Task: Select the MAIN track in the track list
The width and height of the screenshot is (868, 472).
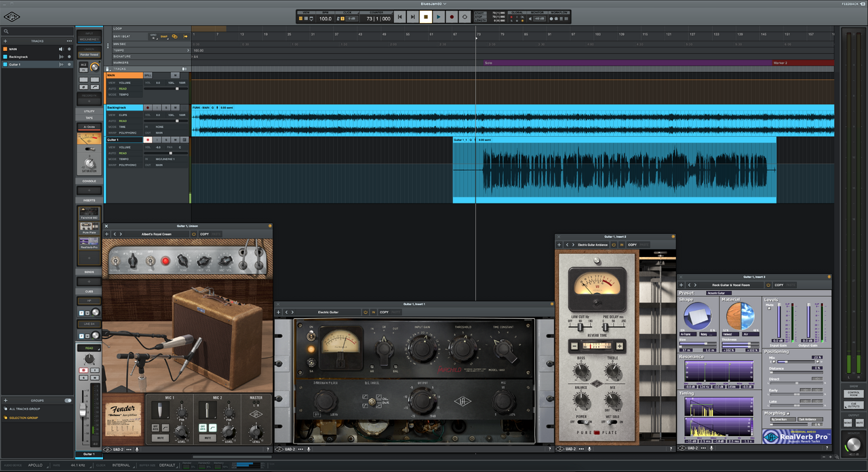Action: coord(37,49)
